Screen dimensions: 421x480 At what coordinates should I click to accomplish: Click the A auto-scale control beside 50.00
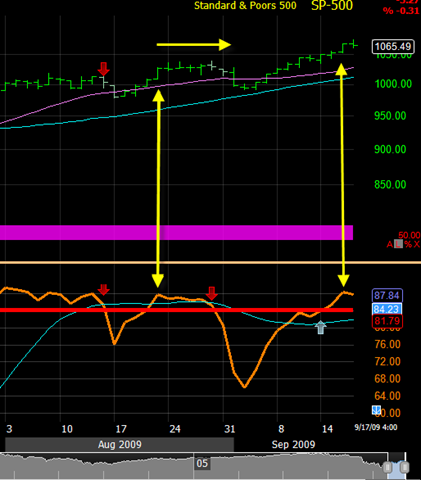[390, 244]
